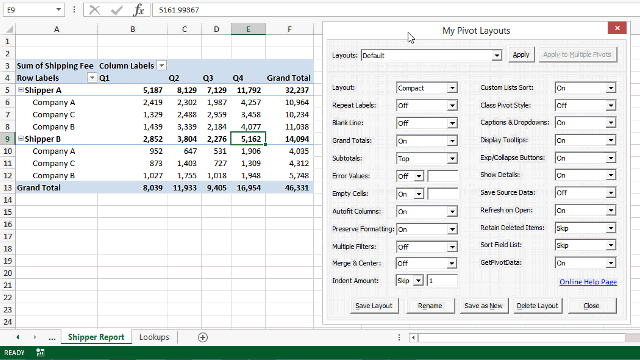Click the formula bar cancel X icon

pos(94,10)
